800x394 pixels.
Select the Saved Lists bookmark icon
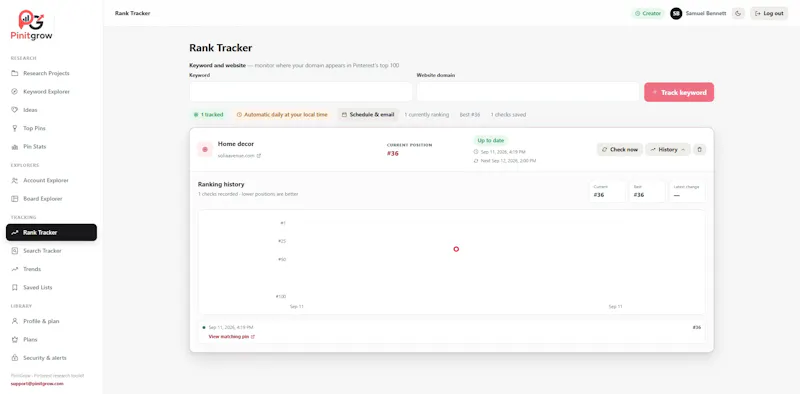pos(14,287)
